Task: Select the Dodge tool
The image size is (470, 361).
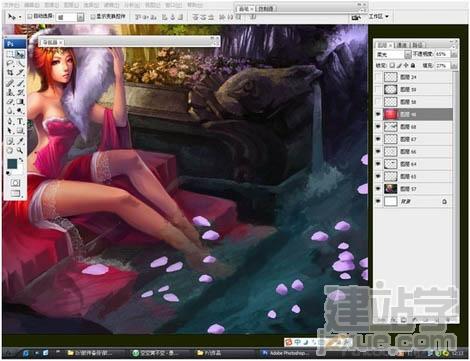Action: 20,111
